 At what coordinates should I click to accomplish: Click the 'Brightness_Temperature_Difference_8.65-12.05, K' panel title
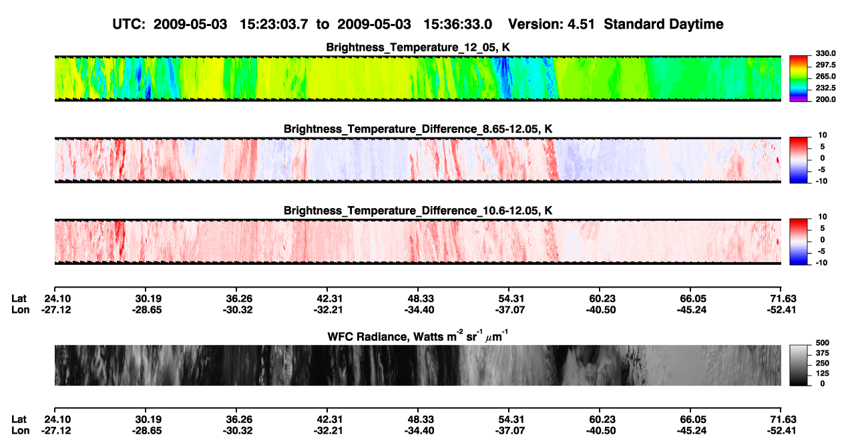pyautogui.click(x=418, y=129)
